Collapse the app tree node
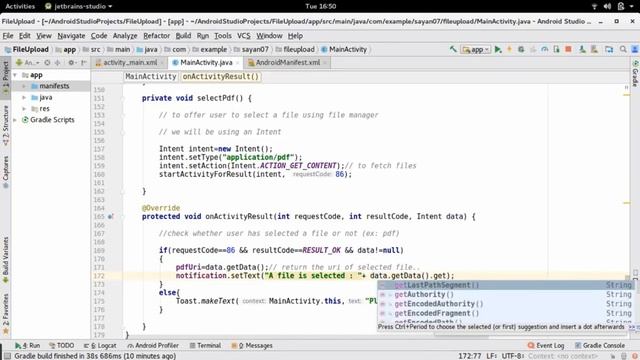 coord(15,75)
